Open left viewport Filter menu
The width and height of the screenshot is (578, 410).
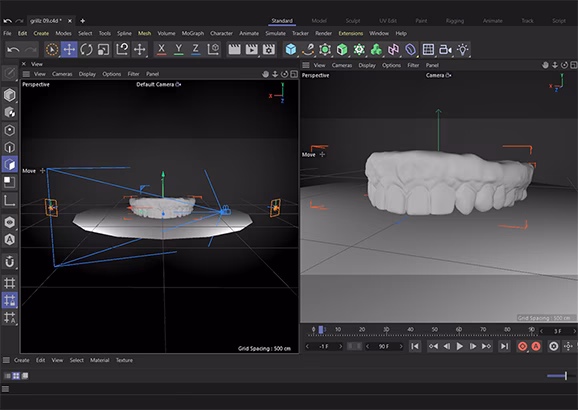click(133, 74)
